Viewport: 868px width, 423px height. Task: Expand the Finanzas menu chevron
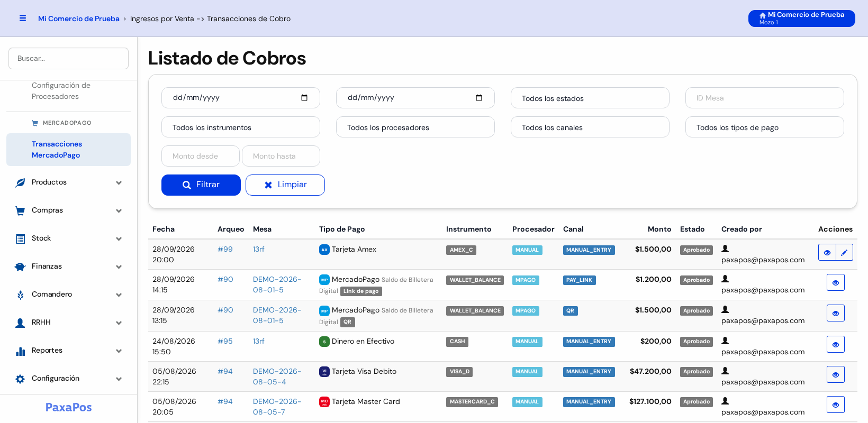[119, 266]
